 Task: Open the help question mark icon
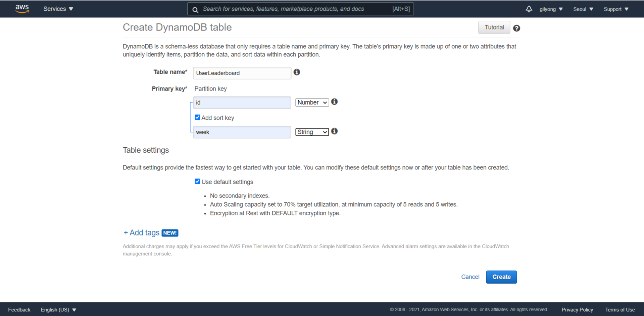516,28
